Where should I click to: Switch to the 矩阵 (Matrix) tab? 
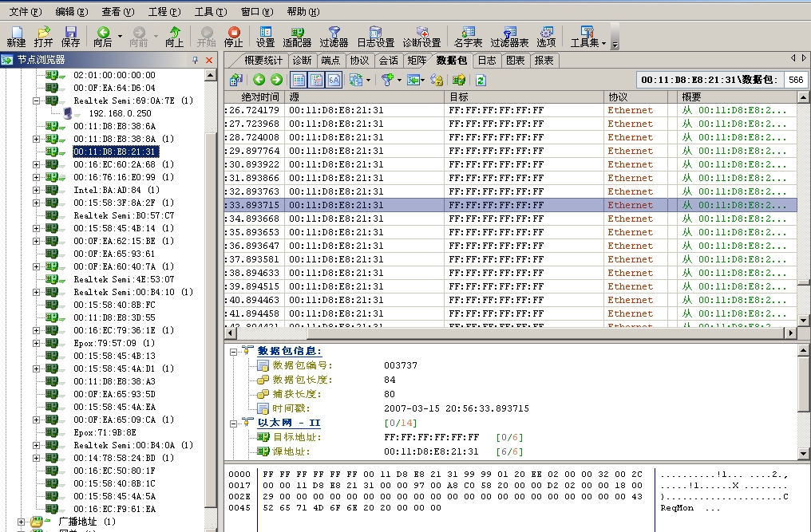pyautogui.click(x=416, y=61)
